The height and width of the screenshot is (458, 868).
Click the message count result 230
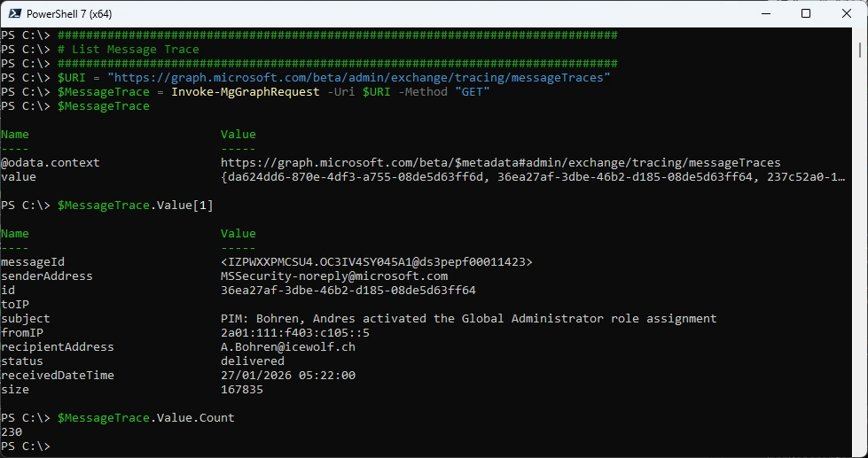click(12, 432)
